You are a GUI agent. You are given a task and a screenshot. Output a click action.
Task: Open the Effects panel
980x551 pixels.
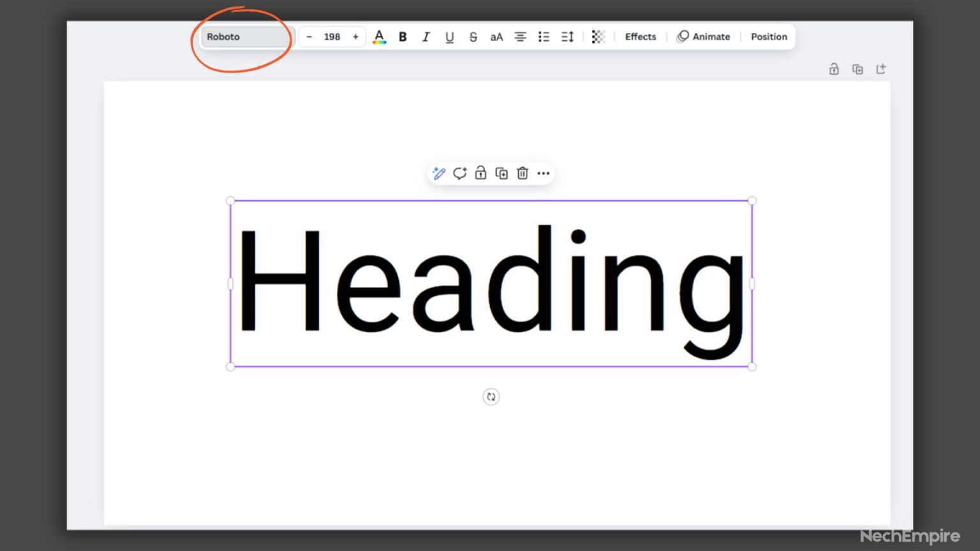click(x=640, y=37)
